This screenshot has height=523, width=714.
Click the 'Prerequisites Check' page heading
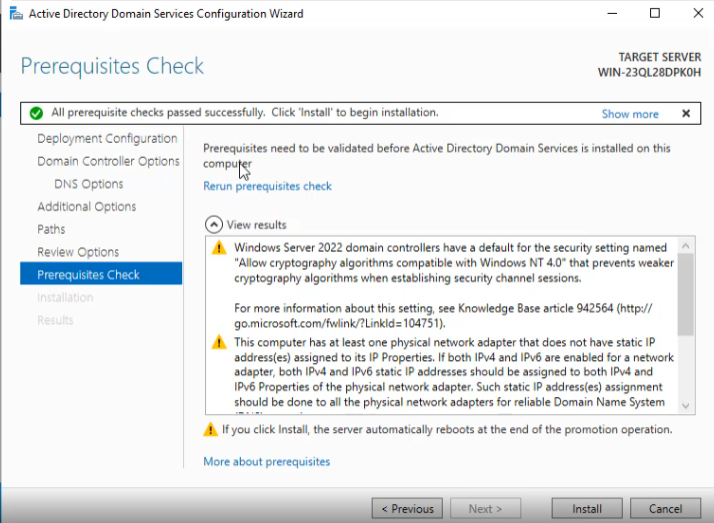pos(112,66)
